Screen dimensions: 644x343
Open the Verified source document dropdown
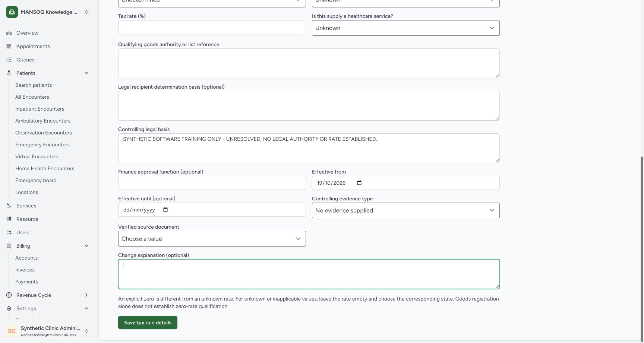212,239
